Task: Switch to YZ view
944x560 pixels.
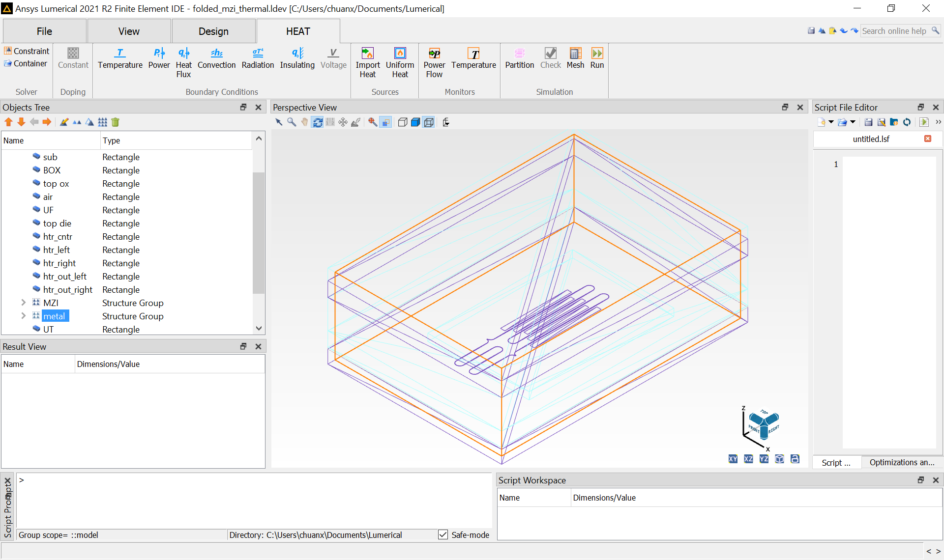Action: (x=764, y=459)
